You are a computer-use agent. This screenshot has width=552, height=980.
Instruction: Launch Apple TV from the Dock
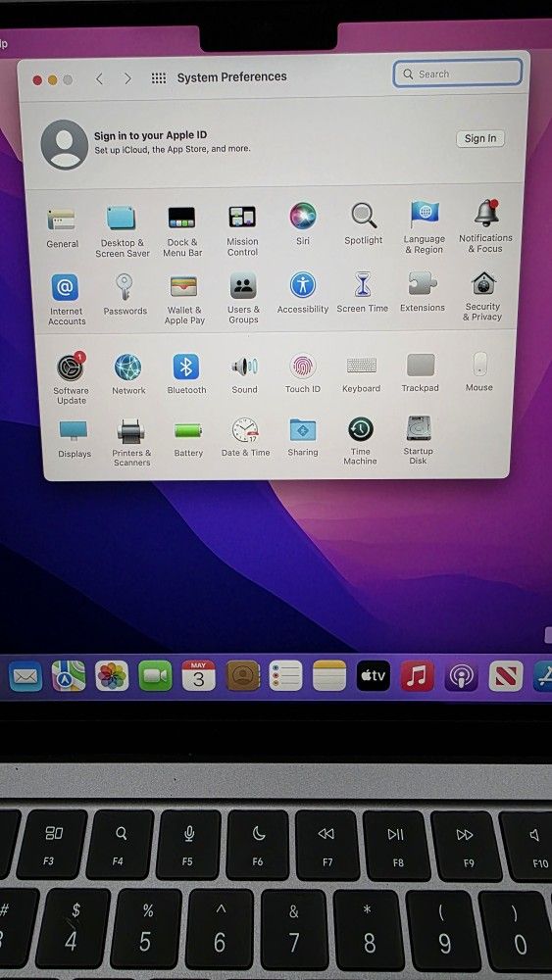click(x=374, y=675)
